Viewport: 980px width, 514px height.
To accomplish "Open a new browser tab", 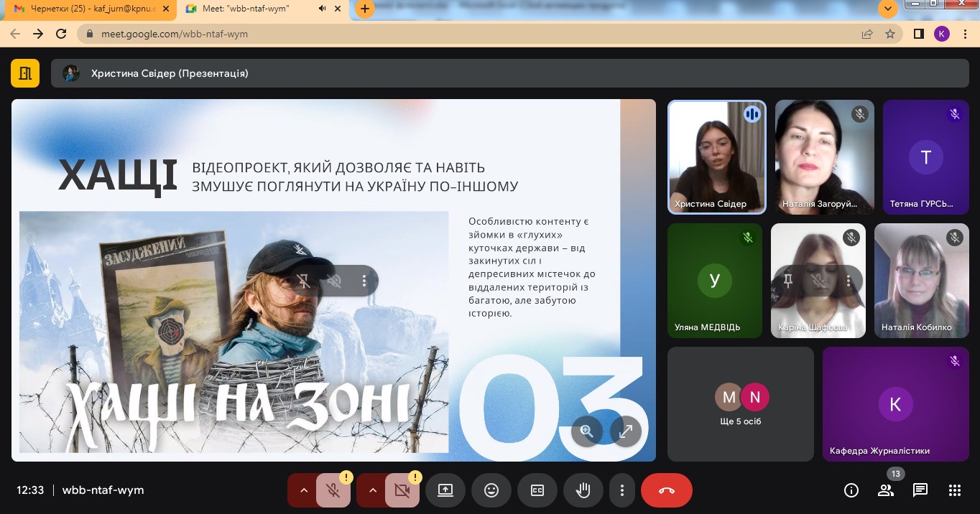I will tap(365, 9).
